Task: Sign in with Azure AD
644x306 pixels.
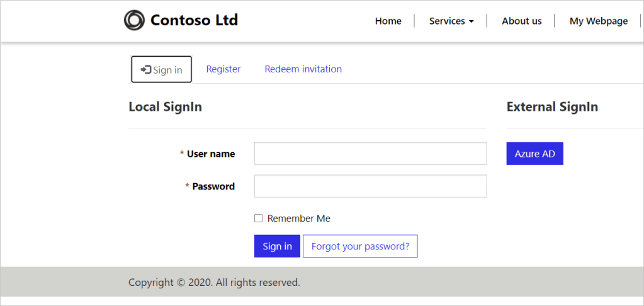Action: point(534,154)
